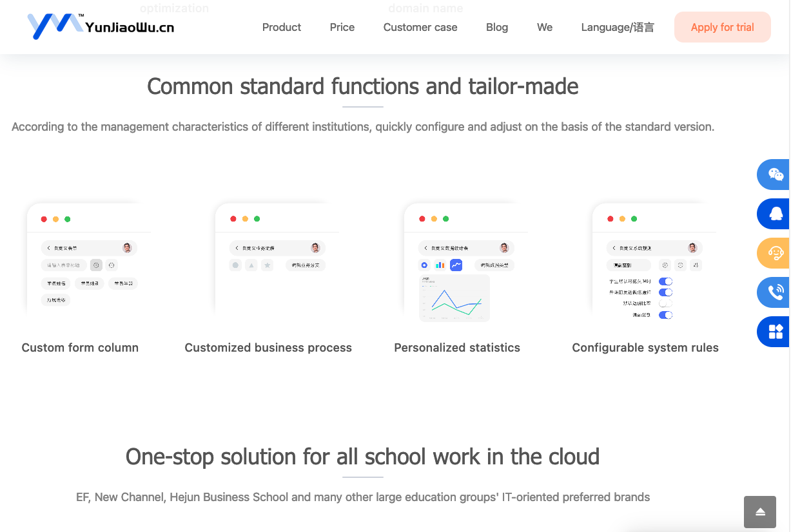This screenshot has width=791, height=532.
Task: Click the star icon in Customized business process
Action: [x=267, y=265]
